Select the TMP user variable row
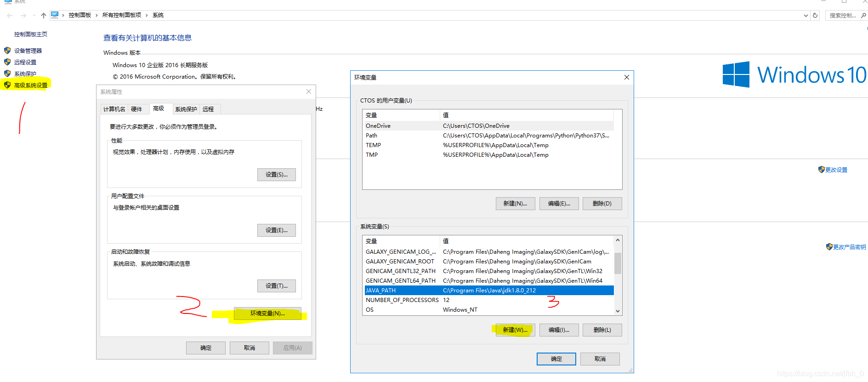This screenshot has width=868, height=382. [489, 154]
